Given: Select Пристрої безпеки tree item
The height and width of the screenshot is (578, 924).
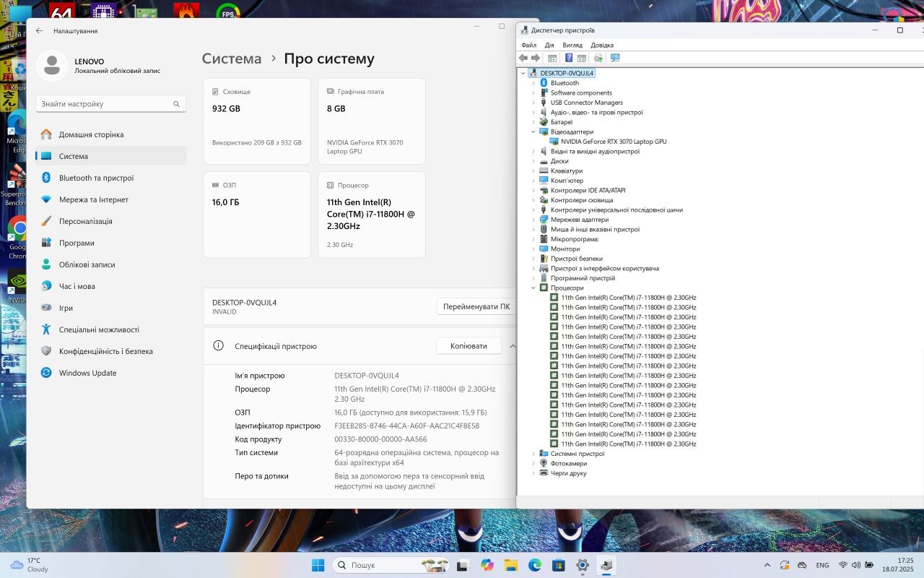Looking at the screenshot, I should click(x=577, y=259).
